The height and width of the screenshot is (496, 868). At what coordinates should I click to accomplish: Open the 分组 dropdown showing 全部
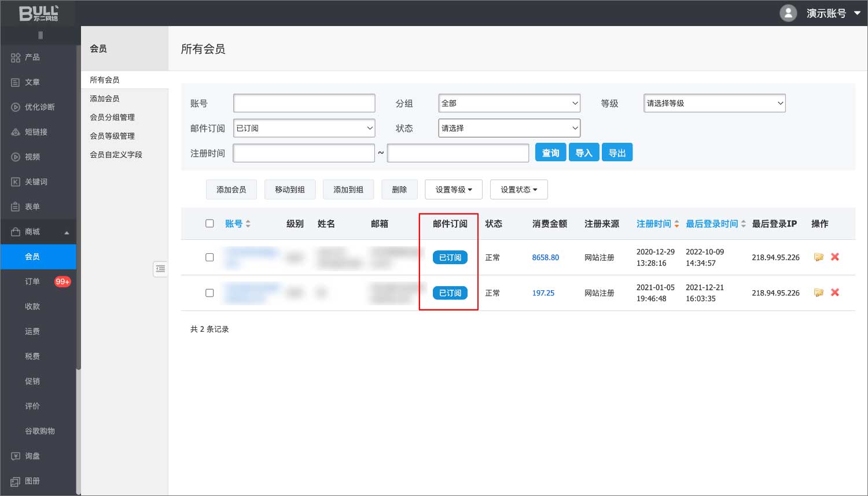pos(509,103)
